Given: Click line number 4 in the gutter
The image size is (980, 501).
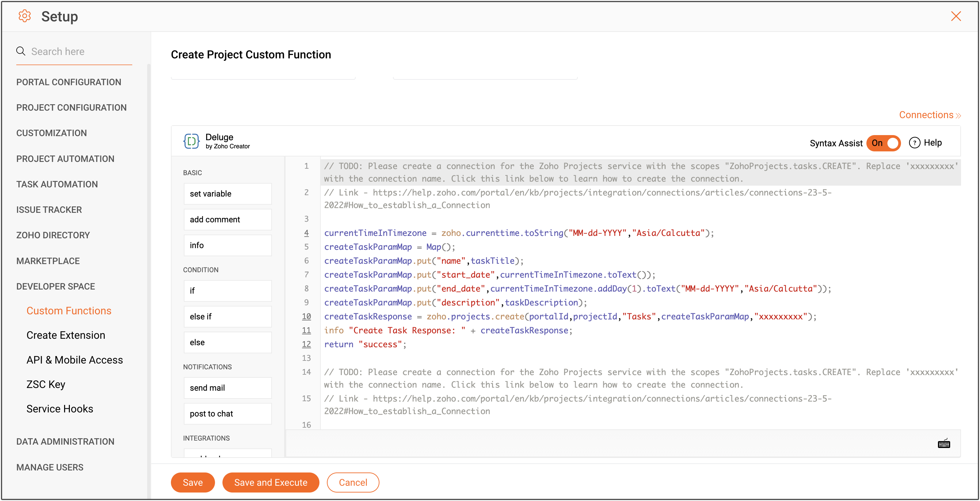Looking at the screenshot, I should click(306, 233).
